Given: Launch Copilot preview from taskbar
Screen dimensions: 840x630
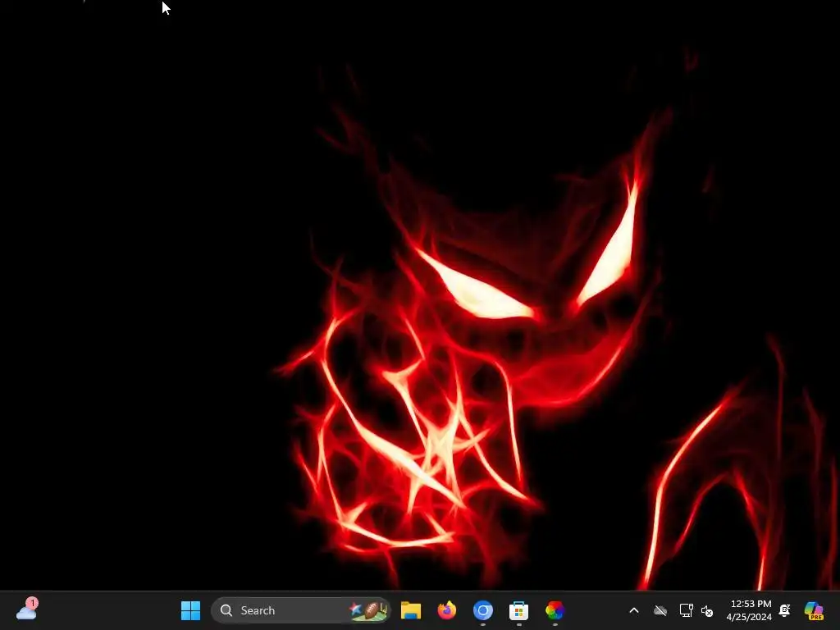Looking at the screenshot, I should [x=814, y=610].
